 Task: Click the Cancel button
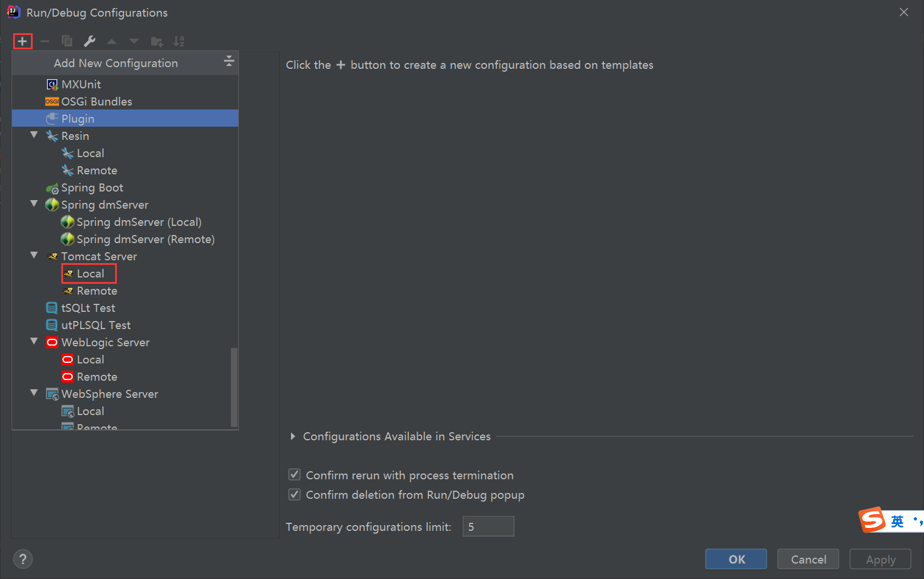click(x=808, y=559)
